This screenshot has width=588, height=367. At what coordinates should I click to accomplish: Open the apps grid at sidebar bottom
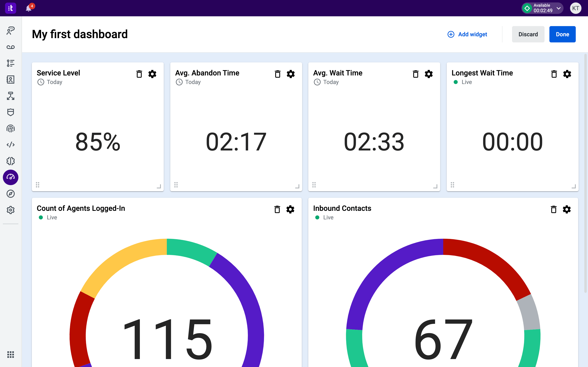10,355
